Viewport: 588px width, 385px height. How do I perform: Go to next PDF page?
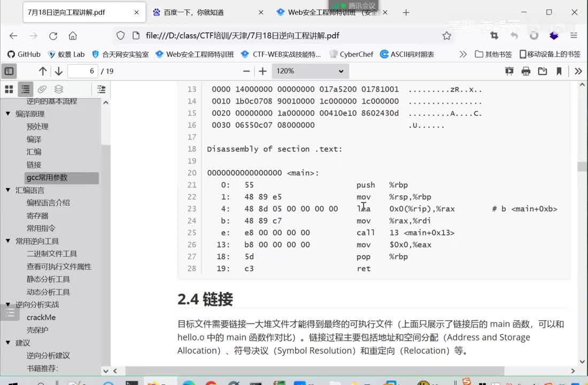pyautogui.click(x=58, y=71)
